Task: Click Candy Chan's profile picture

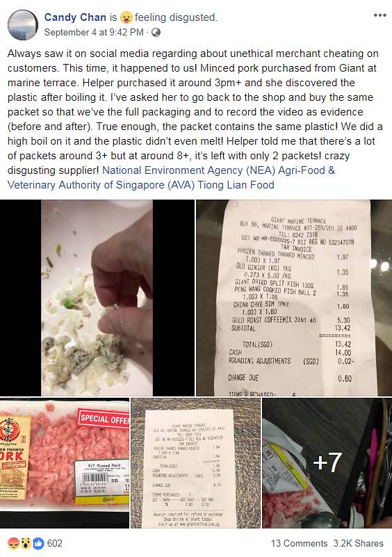Action: coord(23,25)
